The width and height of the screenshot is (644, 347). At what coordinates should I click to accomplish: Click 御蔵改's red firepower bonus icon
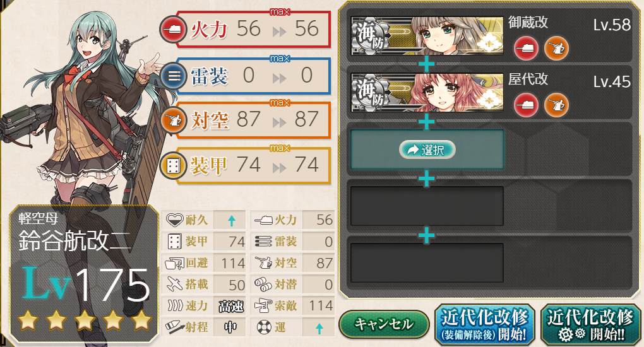pos(526,49)
